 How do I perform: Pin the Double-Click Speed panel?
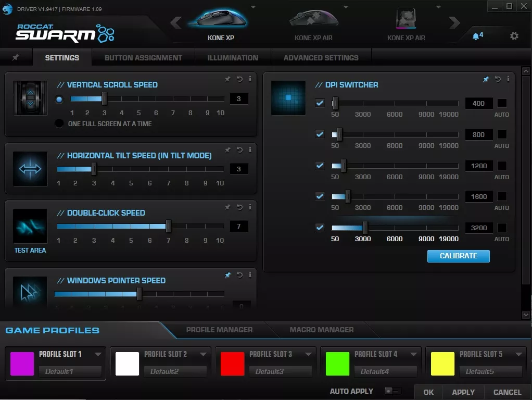coord(227,207)
